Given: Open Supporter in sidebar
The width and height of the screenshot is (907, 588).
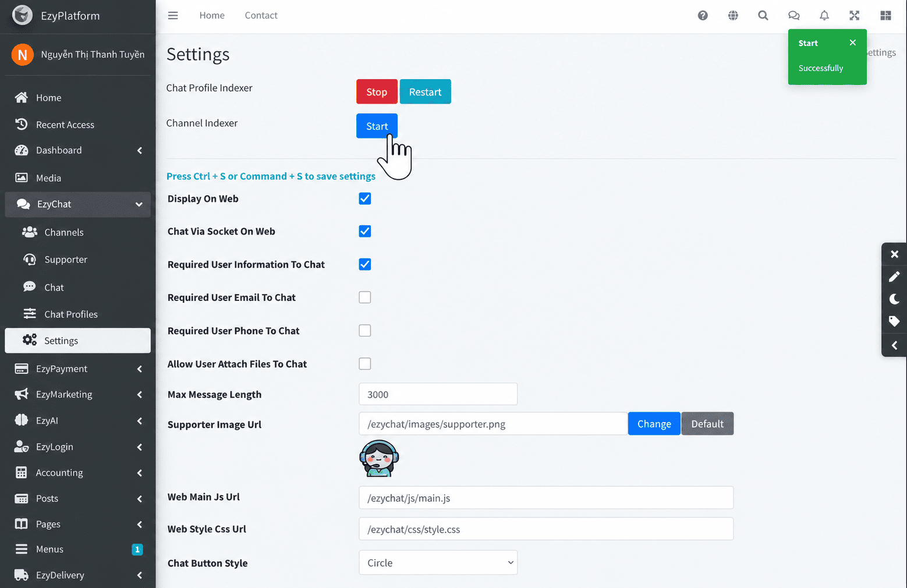Looking at the screenshot, I should [77, 260].
